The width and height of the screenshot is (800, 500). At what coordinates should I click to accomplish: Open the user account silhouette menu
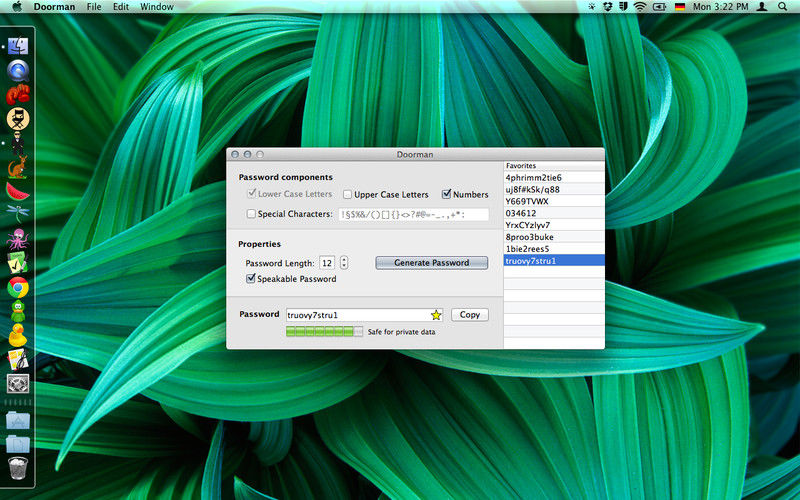pyautogui.click(x=762, y=7)
